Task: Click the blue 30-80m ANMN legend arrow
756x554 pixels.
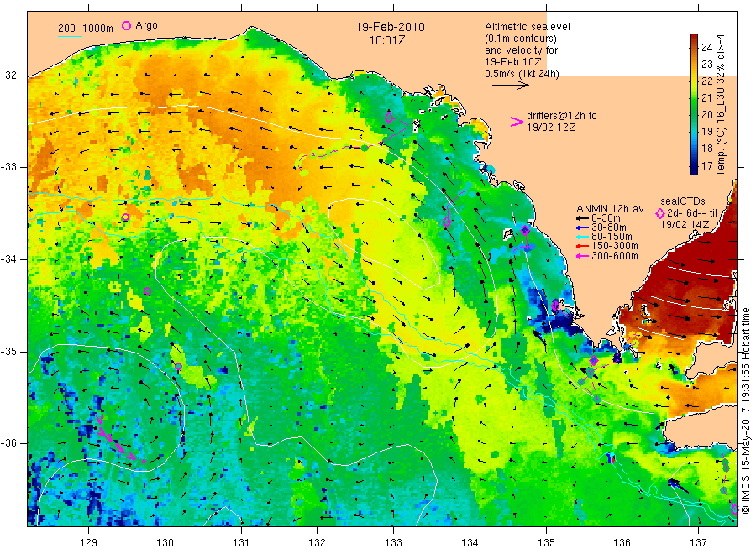Action: coord(582,227)
